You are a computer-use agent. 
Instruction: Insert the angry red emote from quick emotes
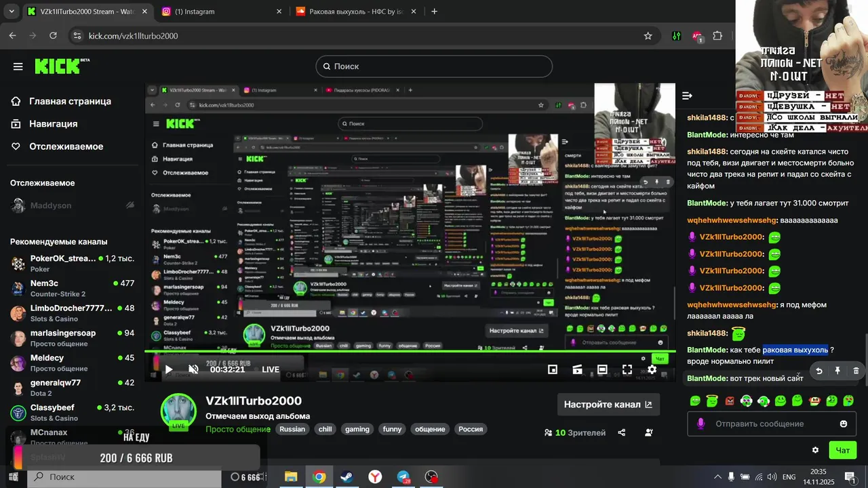click(730, 401)
